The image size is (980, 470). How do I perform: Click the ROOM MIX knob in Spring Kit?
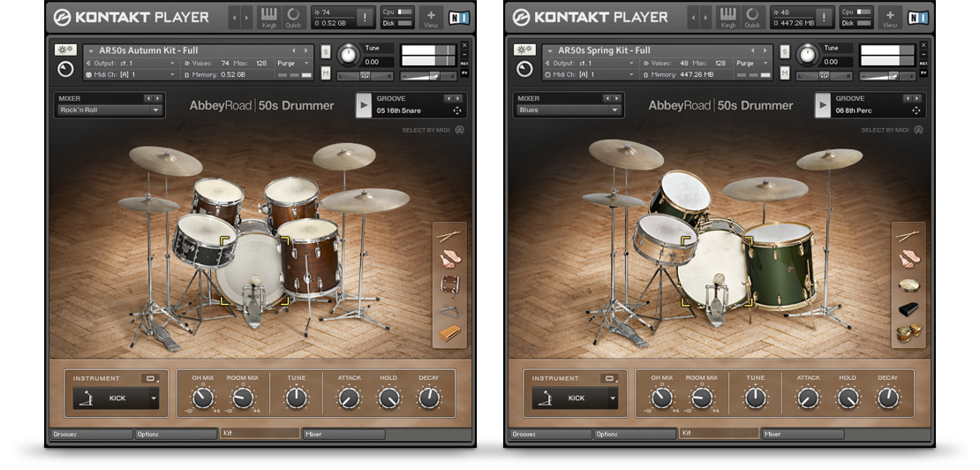[x=702, y=398]
